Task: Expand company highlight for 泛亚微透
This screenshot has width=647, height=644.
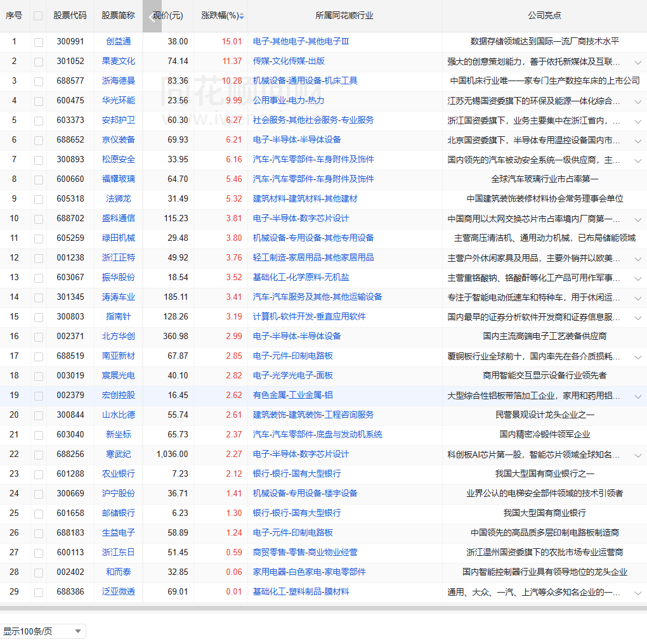Action: pyautogui.click(x=637, y=593)
